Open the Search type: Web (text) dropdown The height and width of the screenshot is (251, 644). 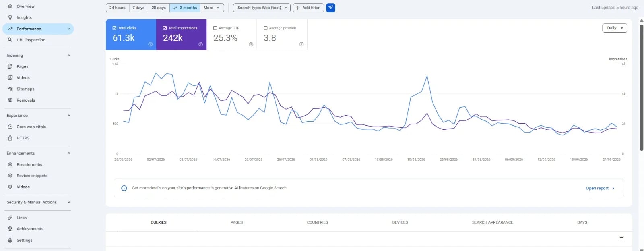tap(262, 8)
